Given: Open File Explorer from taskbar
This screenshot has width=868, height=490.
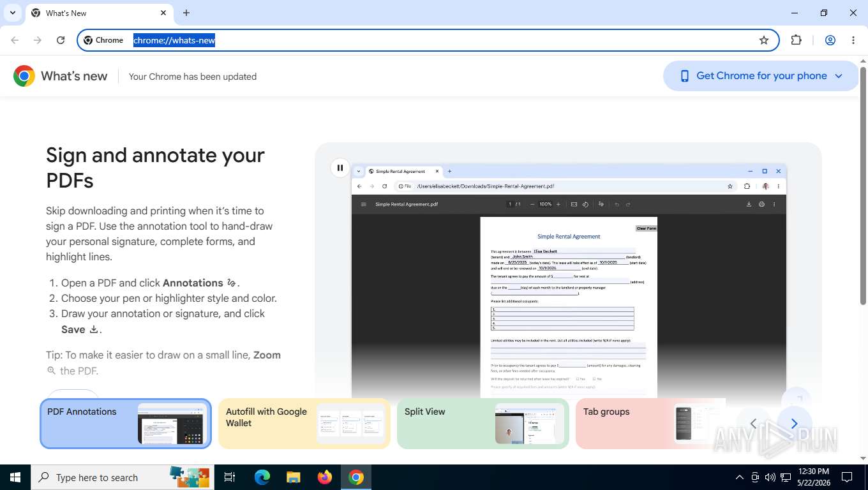Looking at the screenshot, I should 294,477.
